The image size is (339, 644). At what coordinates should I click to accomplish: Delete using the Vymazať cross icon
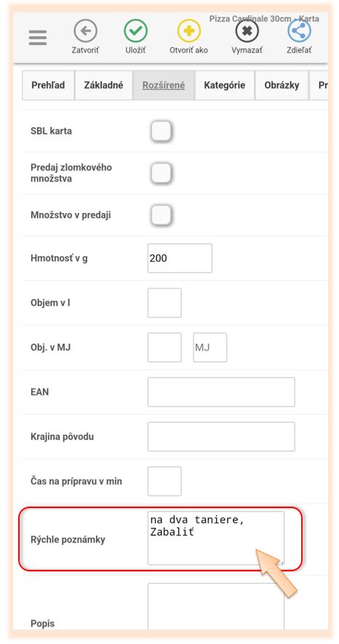tap(247, 31)
